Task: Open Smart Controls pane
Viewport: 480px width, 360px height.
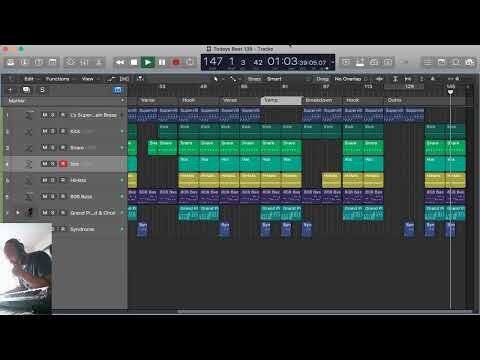Action: 70,62
